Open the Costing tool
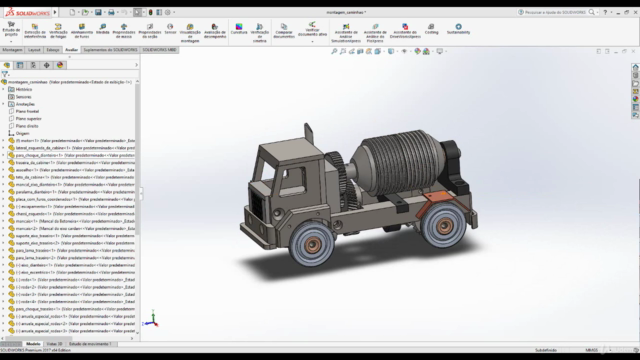 pyautogui.click(x=431, y=29)
